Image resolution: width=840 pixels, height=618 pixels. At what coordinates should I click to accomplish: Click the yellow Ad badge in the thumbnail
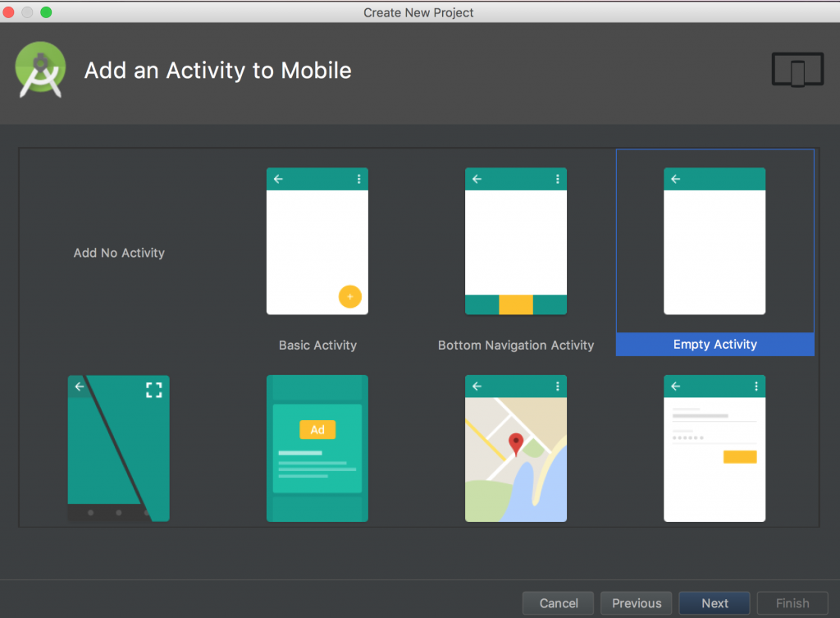(317, 429)
